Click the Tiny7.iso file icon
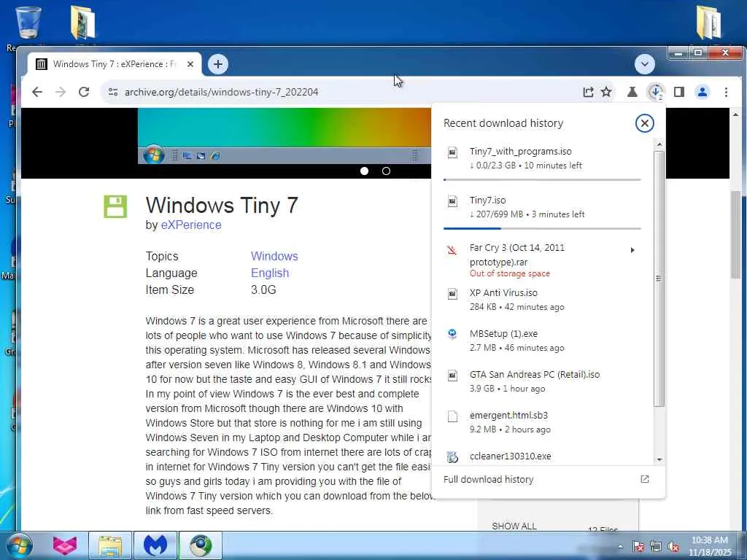 pos(452,201)
